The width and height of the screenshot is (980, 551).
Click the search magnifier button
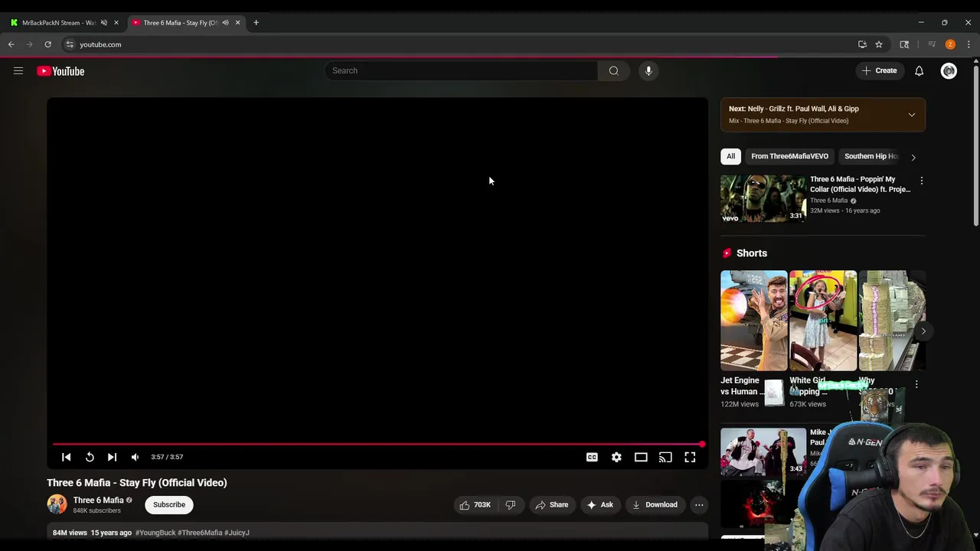613,70
